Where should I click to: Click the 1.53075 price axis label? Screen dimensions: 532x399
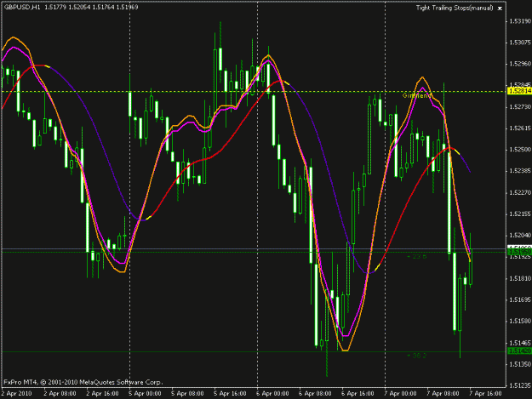tap(520, 43)
